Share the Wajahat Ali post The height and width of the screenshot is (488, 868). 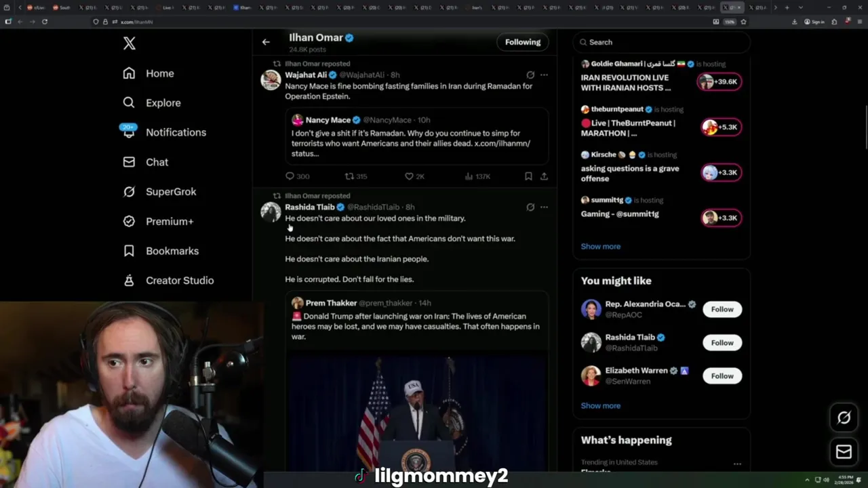click(544, 176)
